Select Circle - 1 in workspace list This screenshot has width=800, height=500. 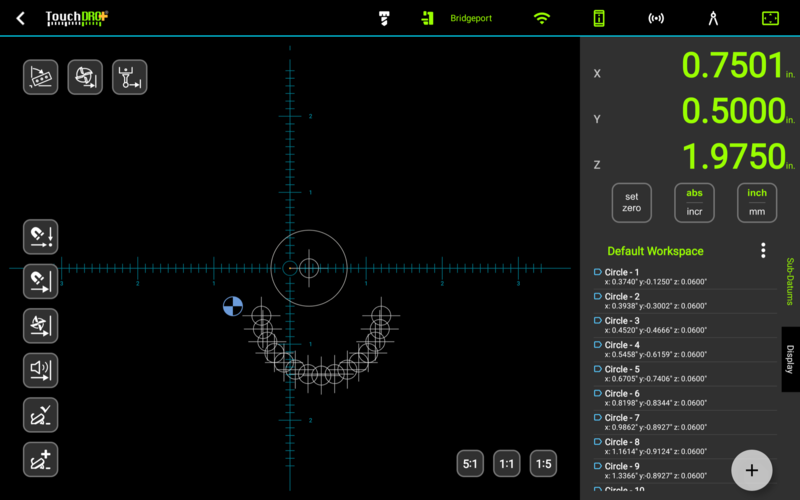pyautogui.click(x=685, y=277)
